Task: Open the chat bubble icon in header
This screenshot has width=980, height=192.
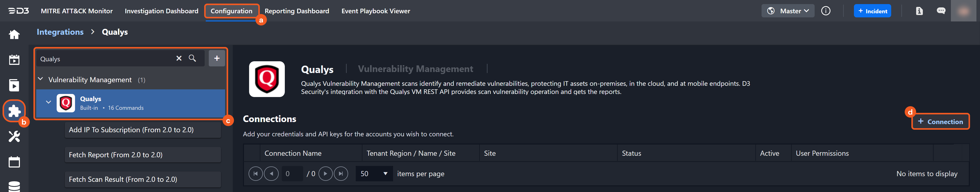Action: pyautogui.click(x=941, y=11)
